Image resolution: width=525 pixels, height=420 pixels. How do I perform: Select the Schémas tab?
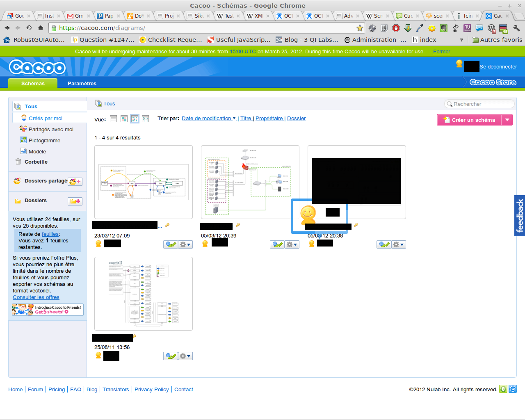pos(33,83)
